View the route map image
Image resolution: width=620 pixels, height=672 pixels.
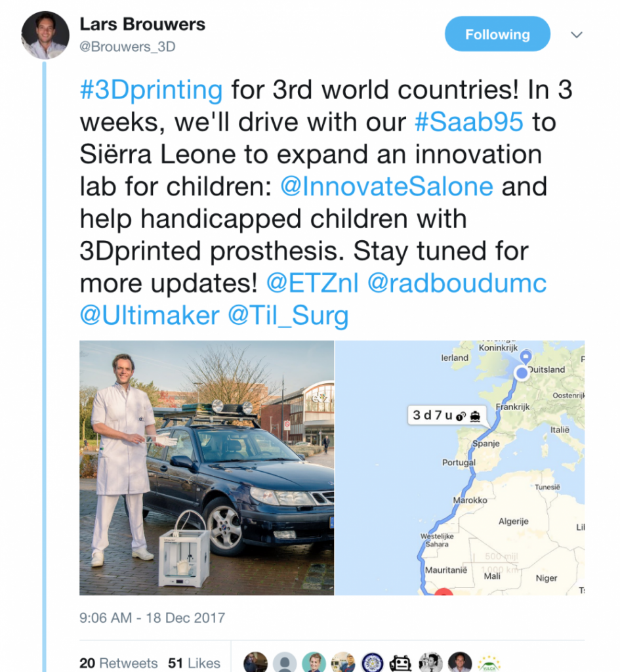[460, 467]
